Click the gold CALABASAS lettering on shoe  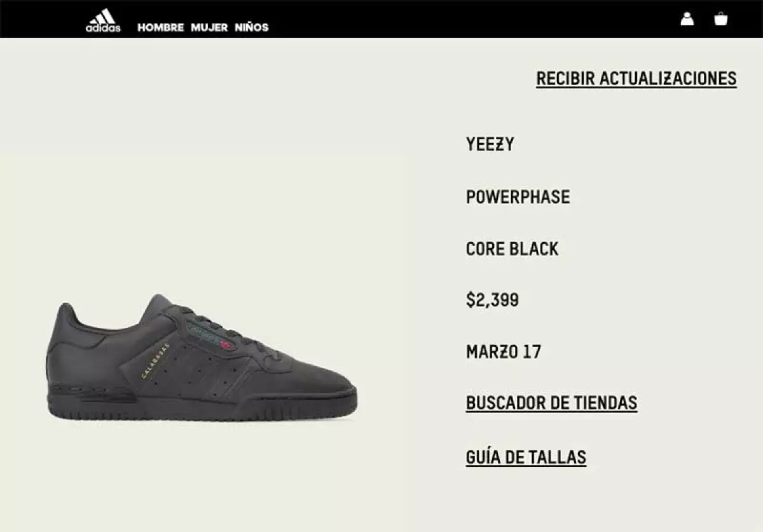[x=156, y=361]
